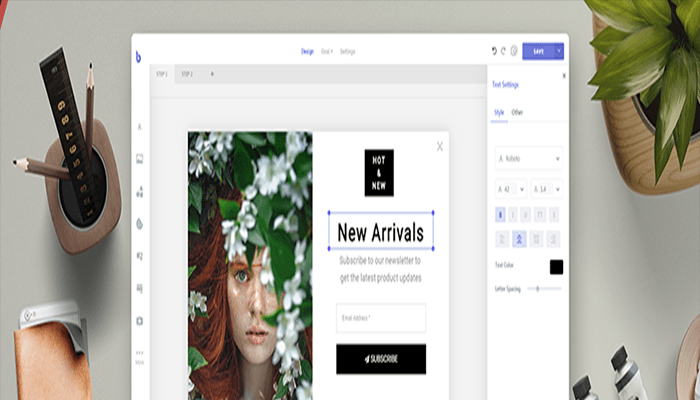The height and width of the screenshot is (400, 700).
Task: Toggle italic text formatting
Action: (x=513, y=213)
